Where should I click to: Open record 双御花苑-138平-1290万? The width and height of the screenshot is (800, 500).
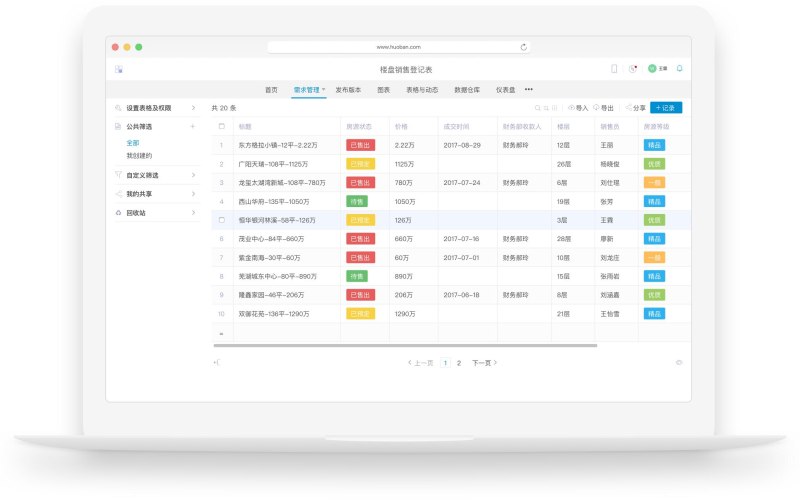pyautogui.click(x=273, y=314)
